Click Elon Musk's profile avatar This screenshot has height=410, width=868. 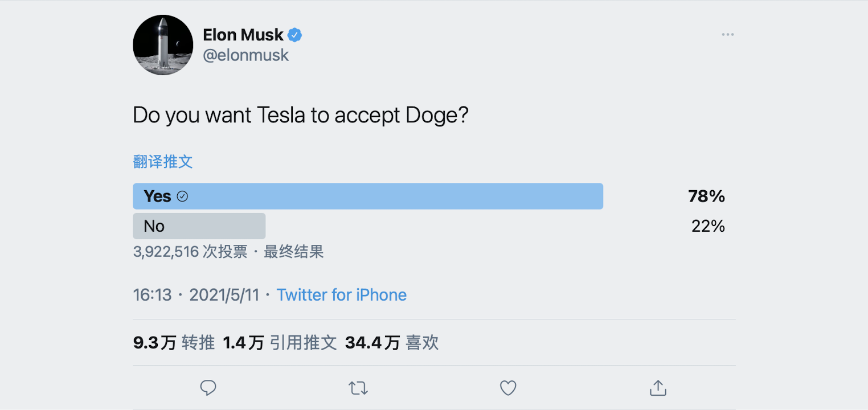(x=163, y=45)
